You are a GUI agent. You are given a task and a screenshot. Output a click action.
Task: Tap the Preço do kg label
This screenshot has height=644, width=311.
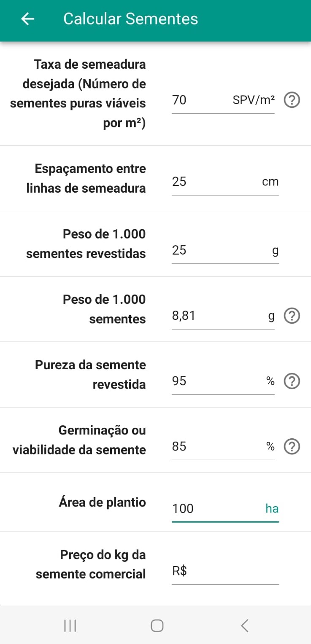point(91,564)
